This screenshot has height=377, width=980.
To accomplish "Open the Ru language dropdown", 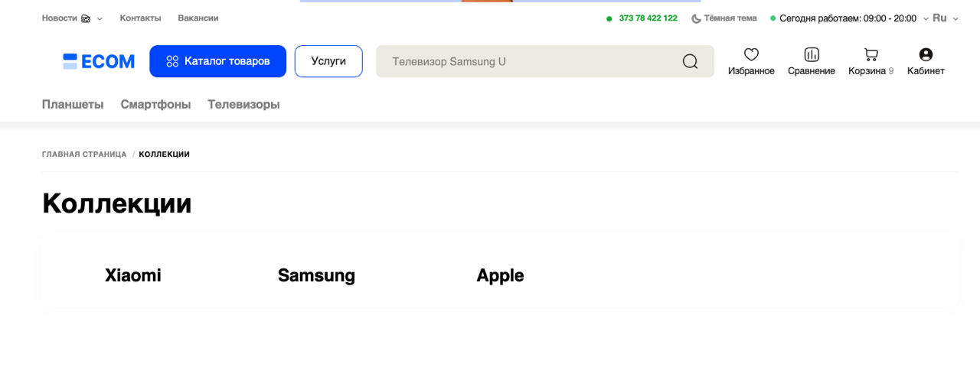I will [x=945, y=18].
